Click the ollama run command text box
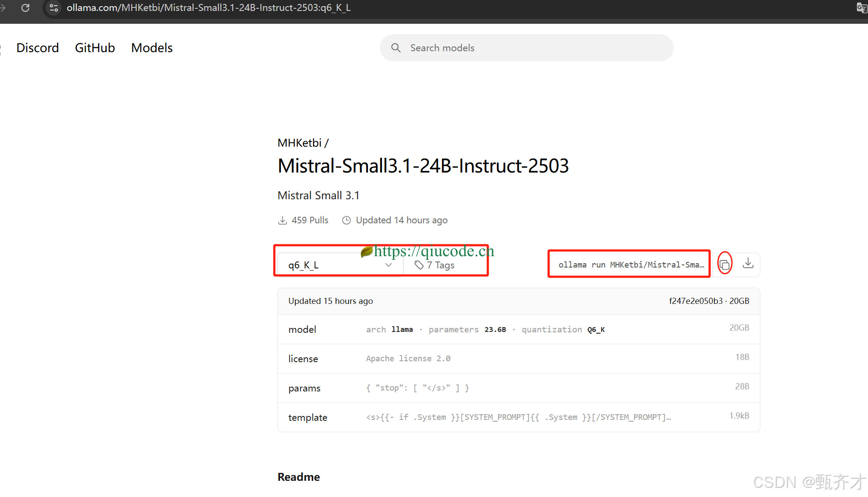868x497 pixels. (630, 264)
